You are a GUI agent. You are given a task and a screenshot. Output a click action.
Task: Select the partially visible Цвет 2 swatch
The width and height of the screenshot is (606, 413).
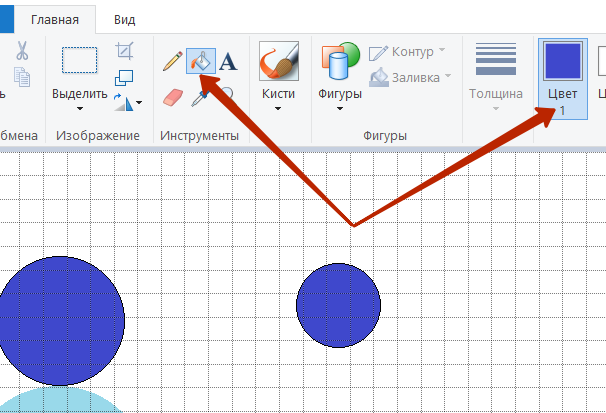click(x=602, y=62)
